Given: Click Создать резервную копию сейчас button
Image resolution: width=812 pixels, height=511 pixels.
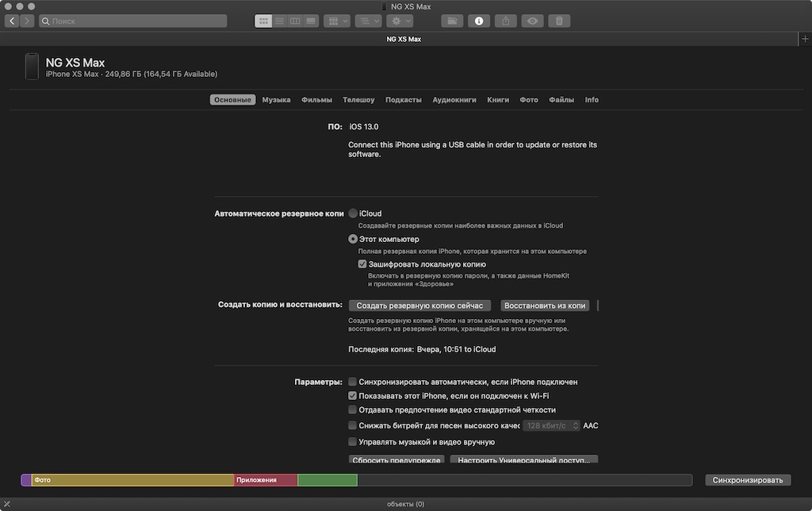Looking at the screenshot, I should pyautogui.click(x=419, y=305).
